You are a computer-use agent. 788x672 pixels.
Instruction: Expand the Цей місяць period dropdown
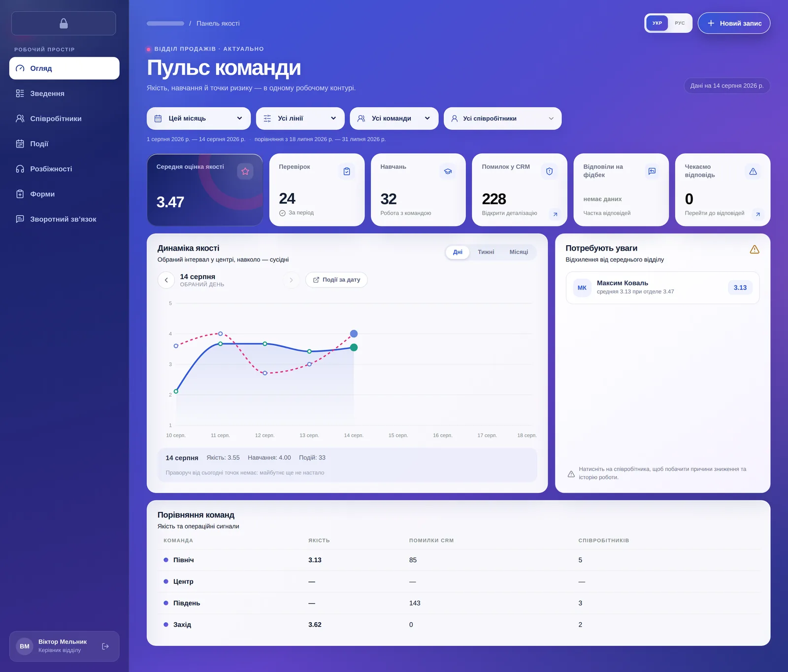click(x=198, y=119)
